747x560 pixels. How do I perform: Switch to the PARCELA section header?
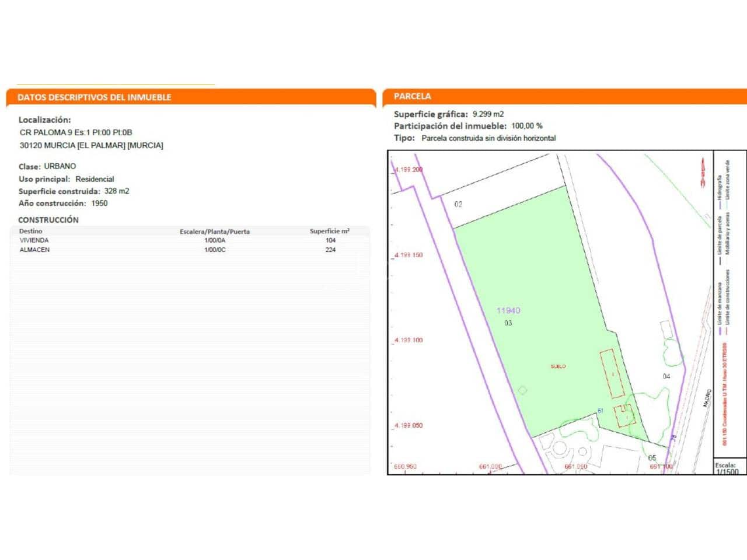point(412,96)
